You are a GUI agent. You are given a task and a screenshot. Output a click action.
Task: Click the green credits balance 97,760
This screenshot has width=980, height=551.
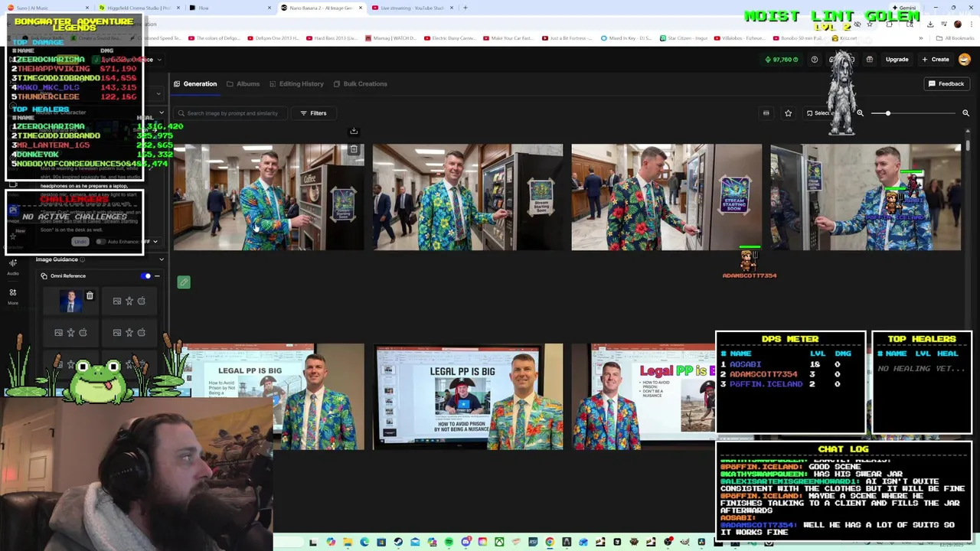click(781, 60)
